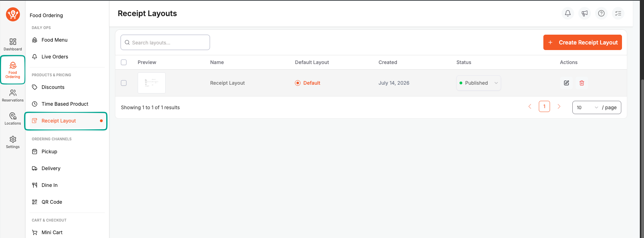
Task: Open Pickup channel settings
Action: click(x=67, y=152)
